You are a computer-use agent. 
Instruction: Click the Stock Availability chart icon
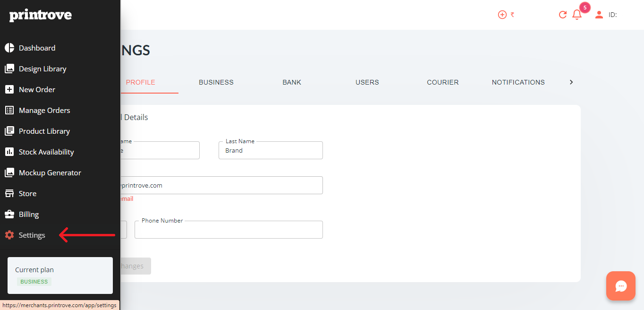coord(9,152)
